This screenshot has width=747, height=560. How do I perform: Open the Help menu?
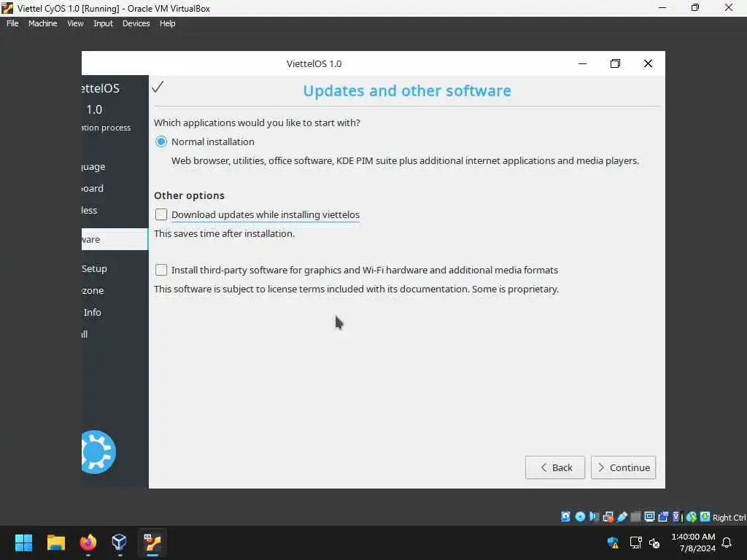click(x=167, y=23)
